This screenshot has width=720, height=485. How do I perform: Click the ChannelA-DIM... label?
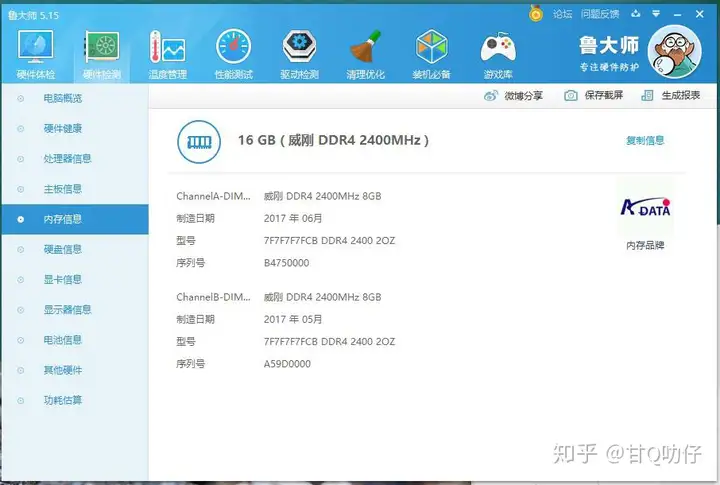(x=213, y=196)
